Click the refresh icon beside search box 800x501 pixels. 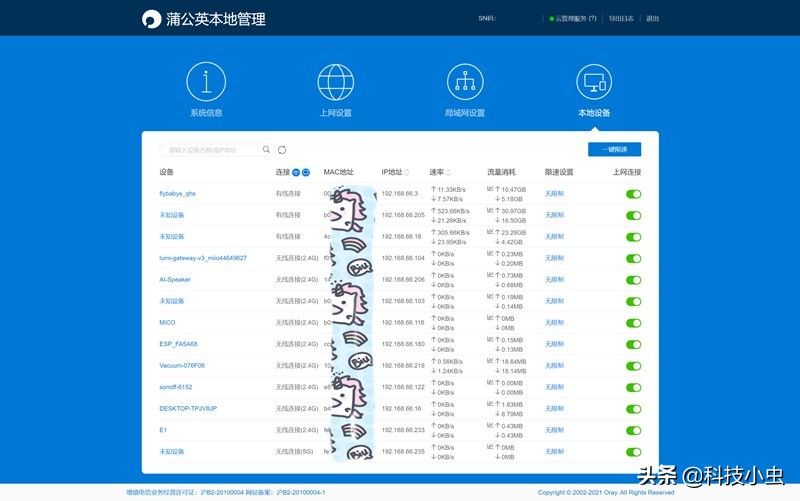(283, 150)
